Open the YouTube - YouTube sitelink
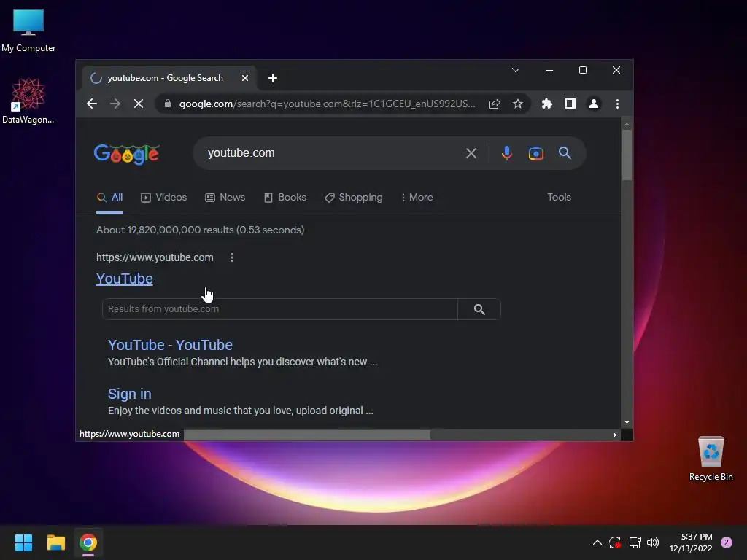This screenshot has height=560, width=747. click(170, 345)
